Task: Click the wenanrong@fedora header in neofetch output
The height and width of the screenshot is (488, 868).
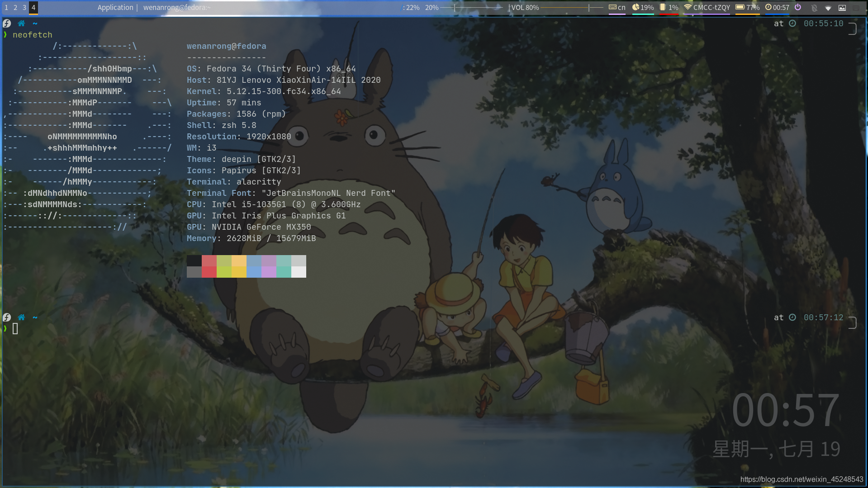Action: click(x=226, y=46)
